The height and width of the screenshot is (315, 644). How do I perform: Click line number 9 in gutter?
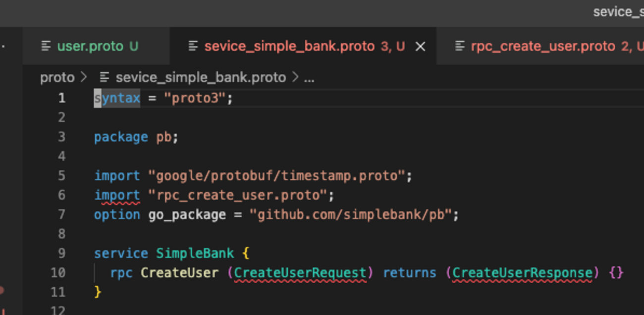point(61,254)
